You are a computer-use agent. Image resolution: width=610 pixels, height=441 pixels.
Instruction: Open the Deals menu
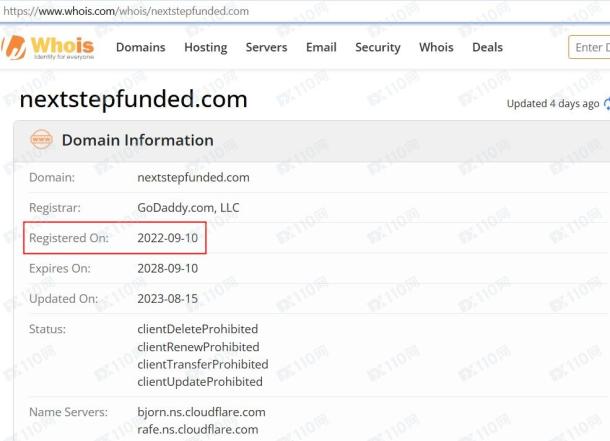click(x=487, y=47)
